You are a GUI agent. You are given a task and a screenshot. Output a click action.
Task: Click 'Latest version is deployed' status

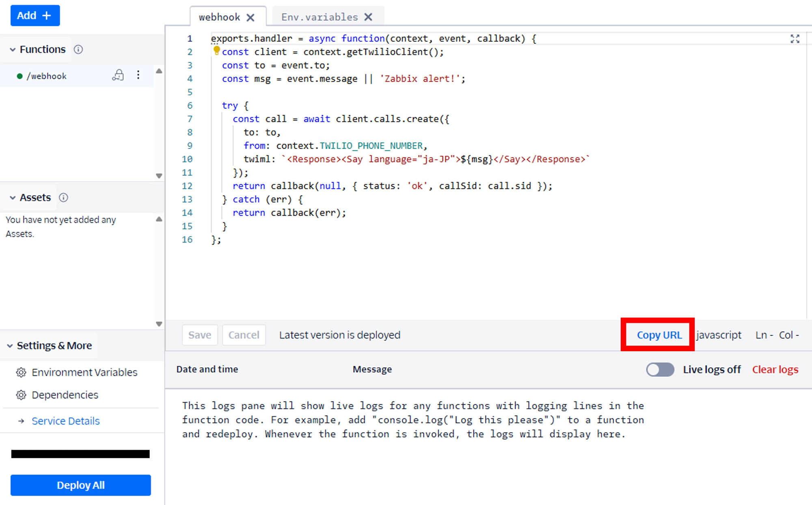coord(340,335)
